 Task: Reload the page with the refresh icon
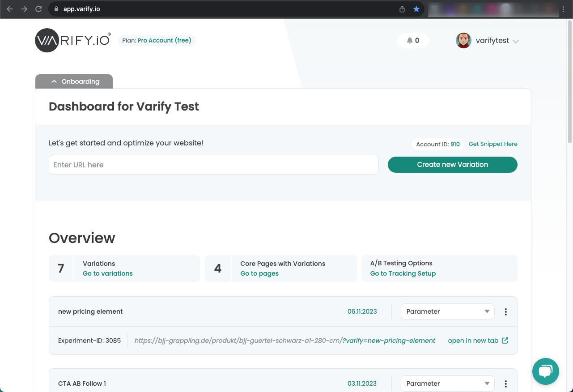click(x=38, y=9)
